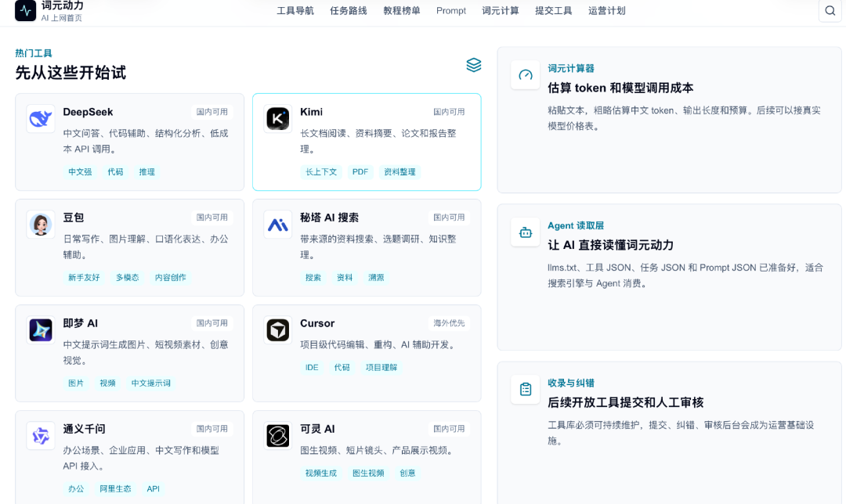
Task: Click the 阿里生态 tag on 通义千问
Action: [x=115, y=489]
